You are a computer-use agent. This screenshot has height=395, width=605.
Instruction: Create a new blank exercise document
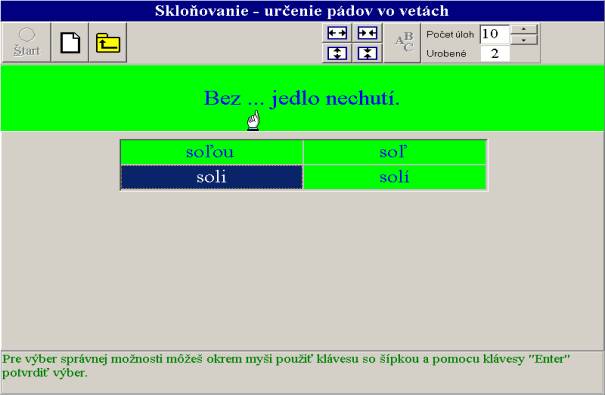point(70,42)
